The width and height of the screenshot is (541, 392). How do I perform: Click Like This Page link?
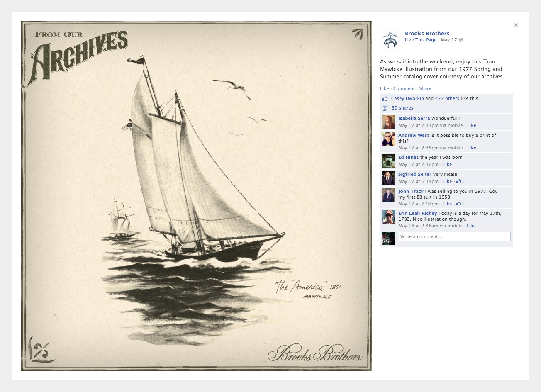coord(421,40)
